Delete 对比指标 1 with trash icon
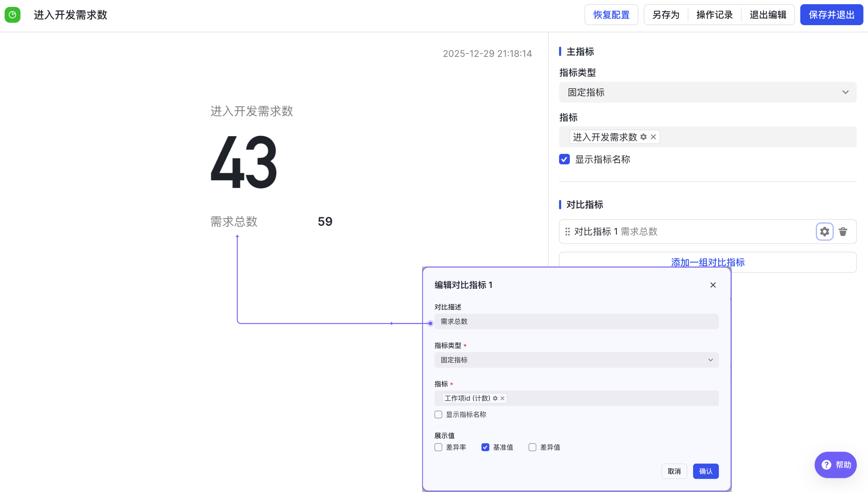This screenshot has height=492, width=868. tap(843, 231)
